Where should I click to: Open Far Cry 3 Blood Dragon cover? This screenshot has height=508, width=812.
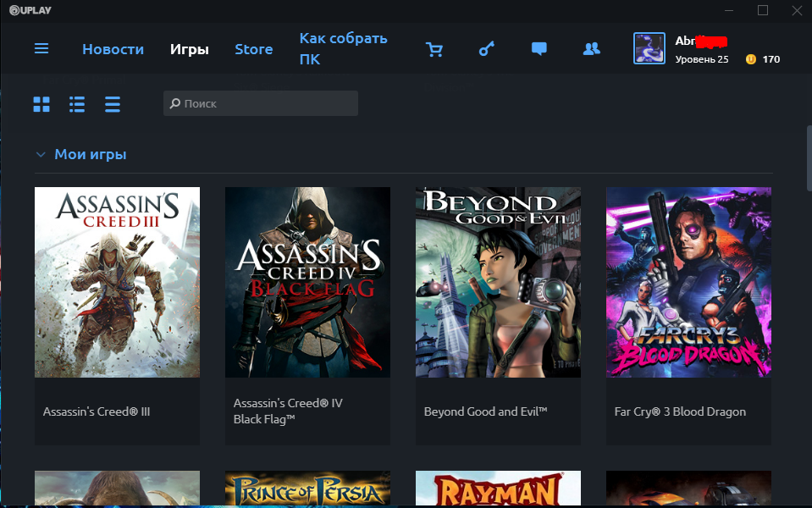pos(688,282)
